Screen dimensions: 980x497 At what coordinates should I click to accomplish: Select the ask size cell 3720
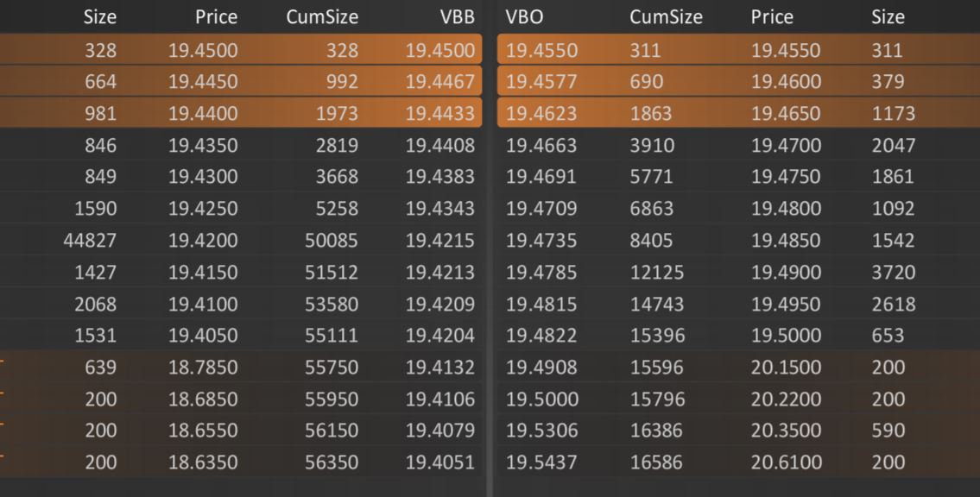click(893, 273)
